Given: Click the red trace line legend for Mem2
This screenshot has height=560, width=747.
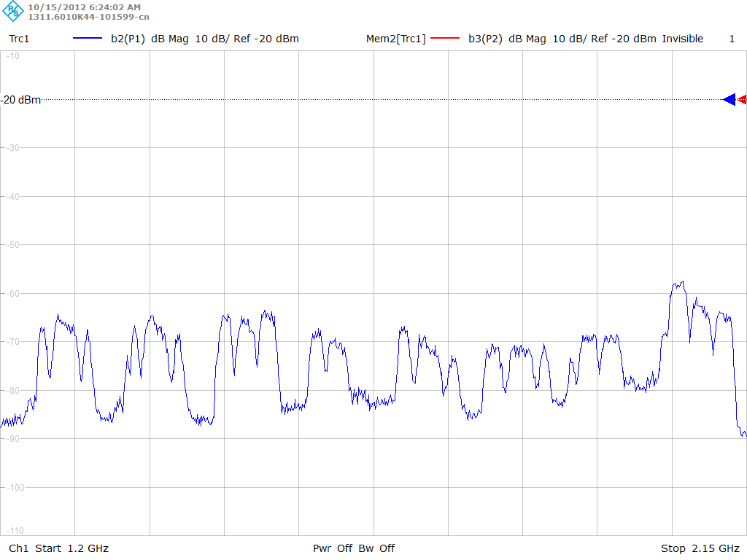Looking at the screenshot, I should click(x=446, y=39).
